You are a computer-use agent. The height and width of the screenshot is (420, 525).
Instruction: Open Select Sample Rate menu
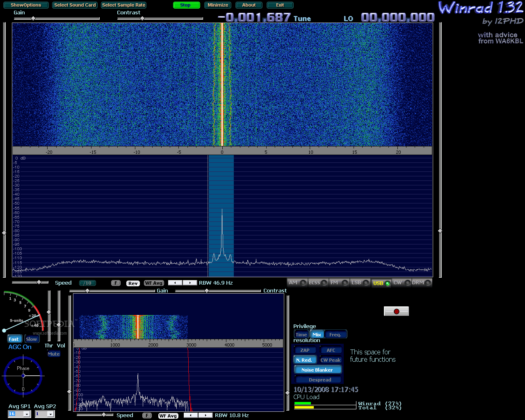point(124,5)
